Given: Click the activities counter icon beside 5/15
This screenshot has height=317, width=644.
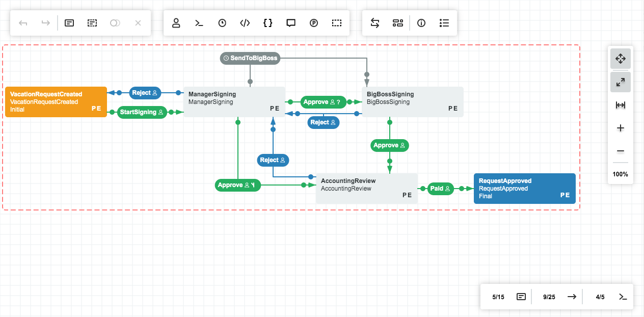Looking at the screenshot, I should [521, 297].
